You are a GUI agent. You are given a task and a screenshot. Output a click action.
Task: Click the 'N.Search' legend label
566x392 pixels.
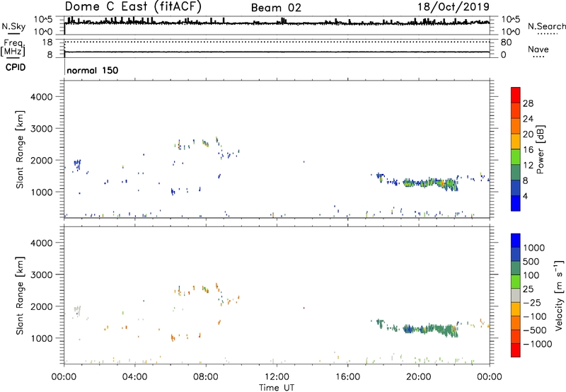tap(546, 26)
